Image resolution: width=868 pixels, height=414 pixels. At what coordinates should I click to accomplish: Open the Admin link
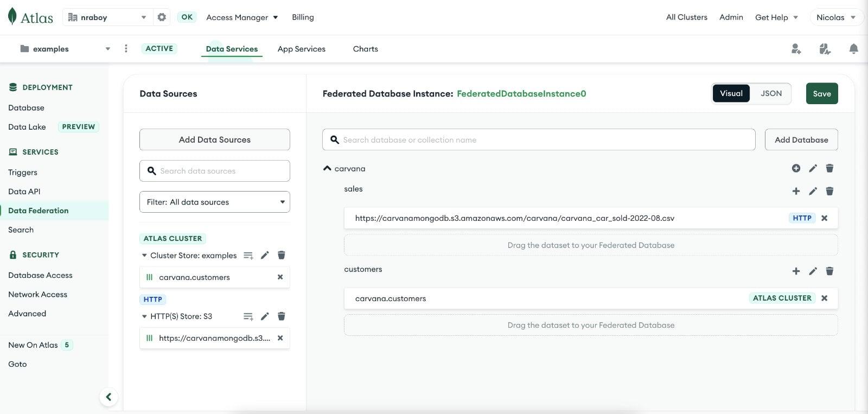[731, 17]
